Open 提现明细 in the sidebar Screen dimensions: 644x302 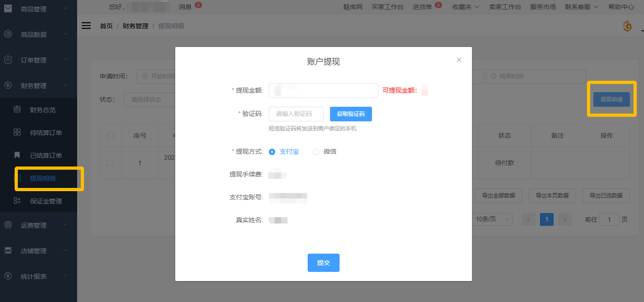(43, 178)
